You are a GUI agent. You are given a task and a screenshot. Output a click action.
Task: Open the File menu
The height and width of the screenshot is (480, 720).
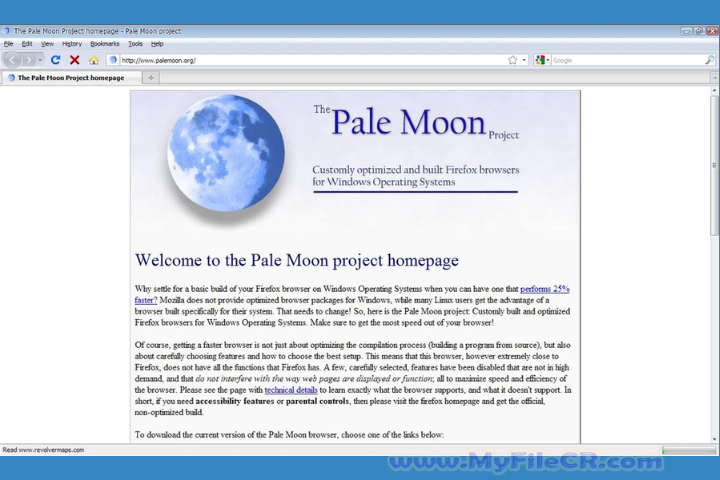point(9,44)
